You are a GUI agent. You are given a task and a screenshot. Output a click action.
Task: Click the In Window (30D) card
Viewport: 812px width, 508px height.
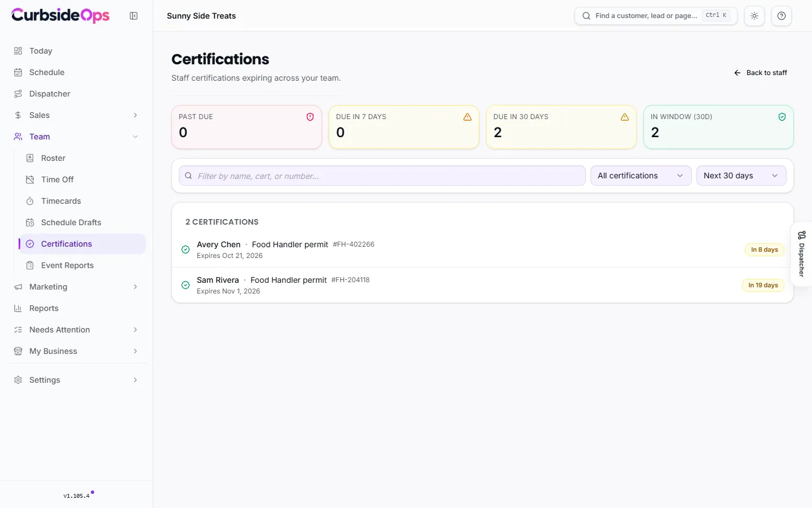[718, 127]
